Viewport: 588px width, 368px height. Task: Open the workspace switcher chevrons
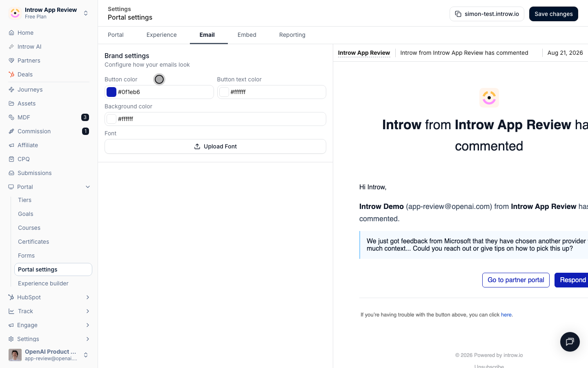pos(86,13)
